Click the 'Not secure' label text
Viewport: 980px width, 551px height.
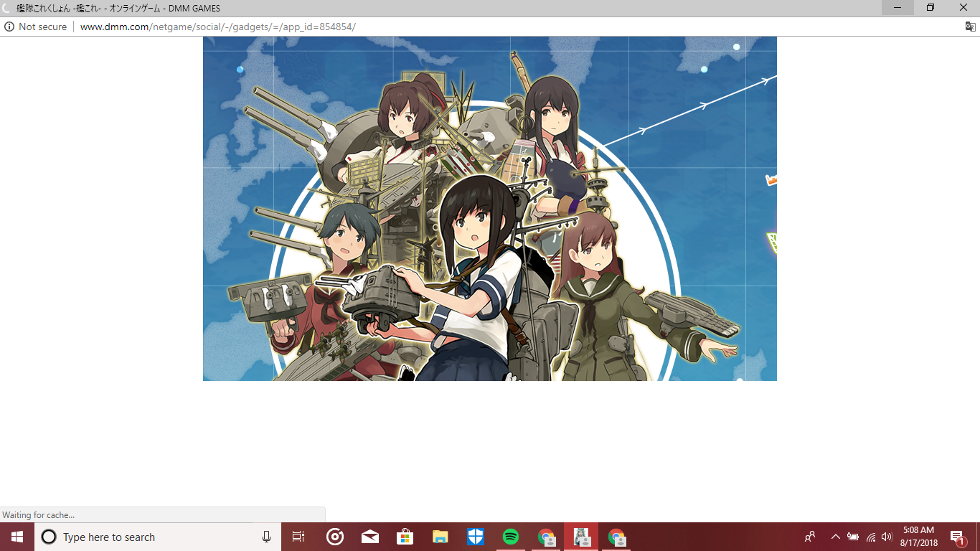pos(42,27)
